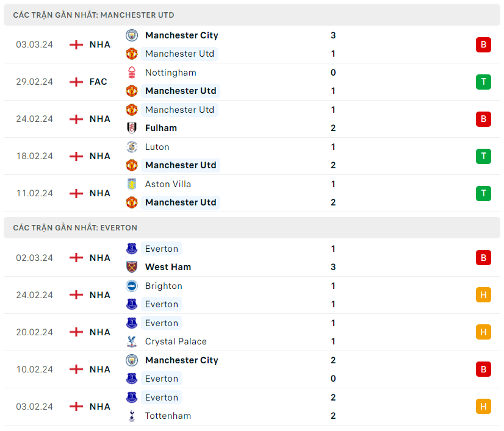The image size is (504, 431).
Task: Click the Manchester City crest in the 03.03.24 match
Action: pos(132,35)
